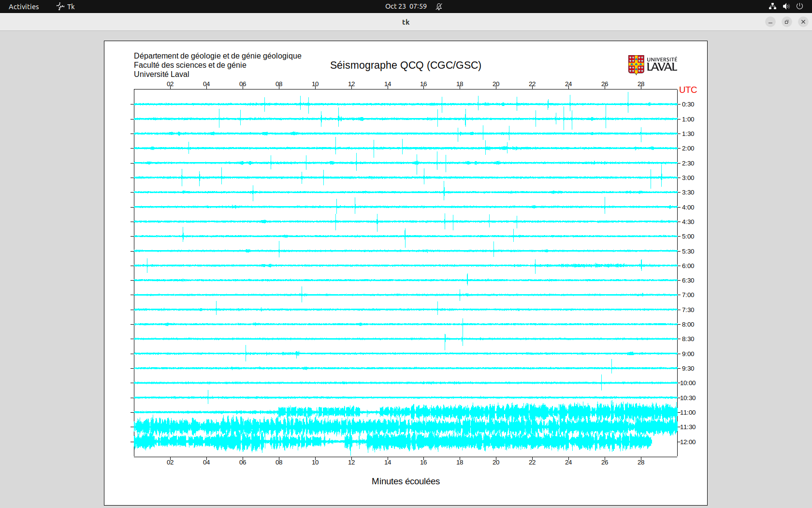The width and height of the screenshot is (812, 508).
Task: Click the 11:30 time label
Action: coord(688,427)
